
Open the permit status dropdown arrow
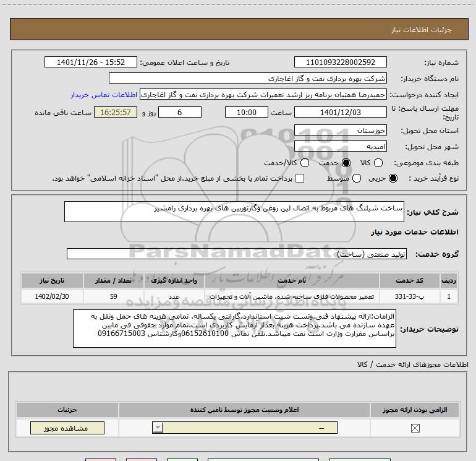coord(158,428)
